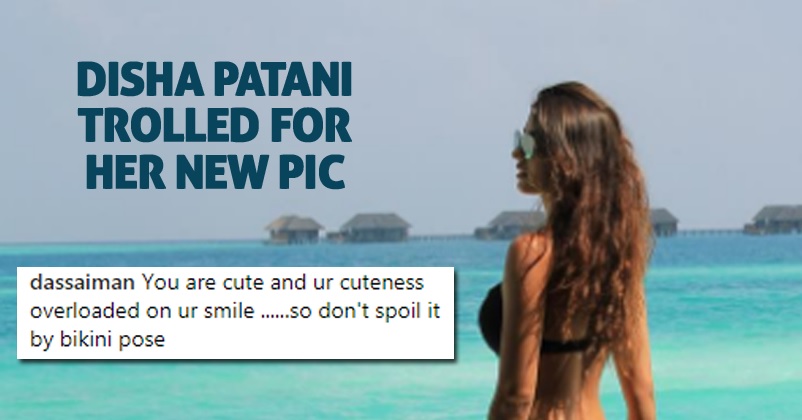
Task: Select the 'TROLLED FOR' headline text
Action: 217,125
